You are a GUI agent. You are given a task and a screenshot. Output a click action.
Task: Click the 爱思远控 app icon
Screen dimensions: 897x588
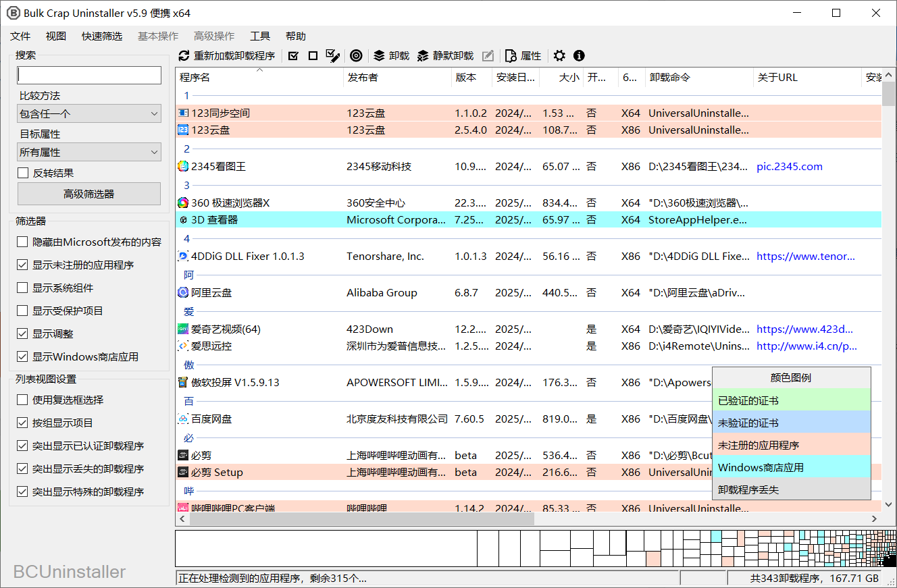coord(183,346)
